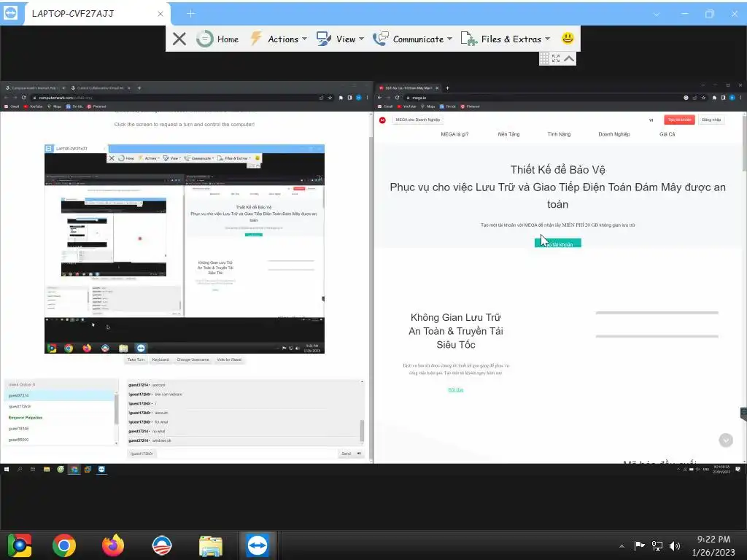This screenshot has width=747, height=560.
Task: Open the VI language selector on MEGA
Action: (651, 120)
